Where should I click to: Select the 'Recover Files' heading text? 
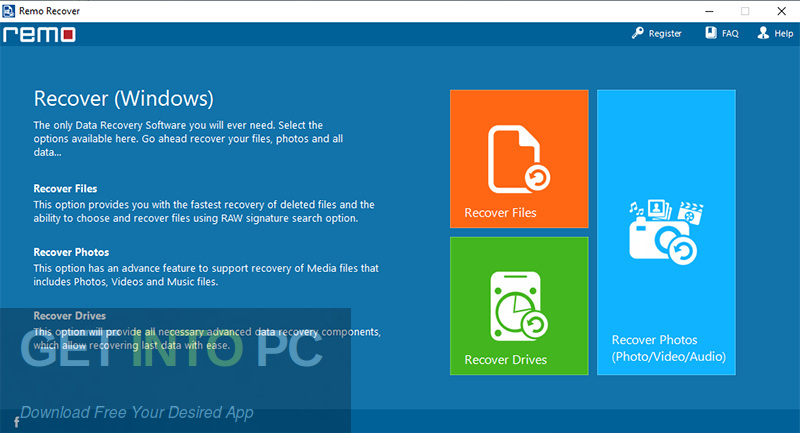pos(65,189)
